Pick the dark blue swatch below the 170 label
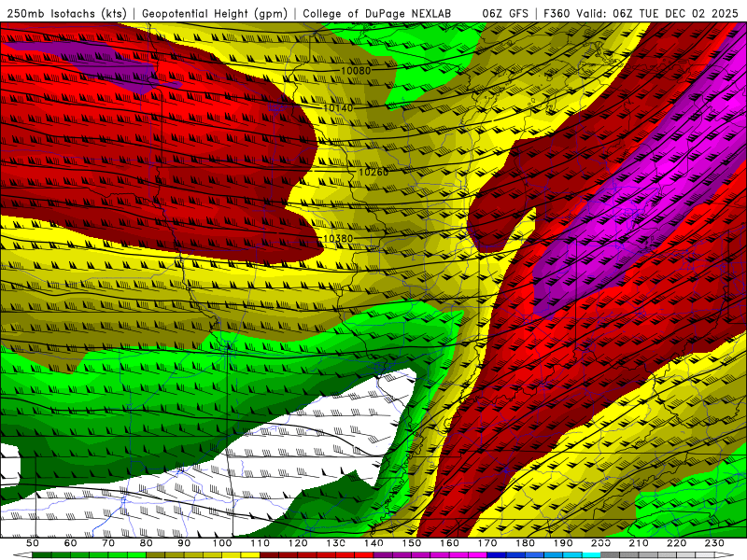Viewport: 747px width, 560px height. pyautogui.click(x=497, y=554)
